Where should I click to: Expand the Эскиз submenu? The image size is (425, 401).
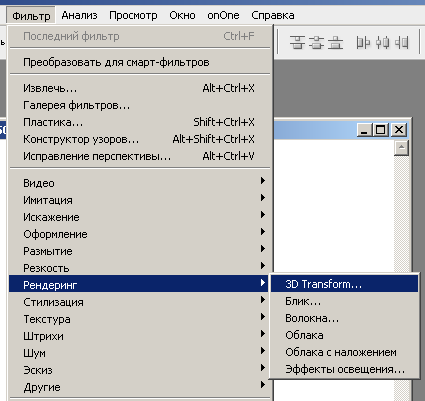click(140, 370)
